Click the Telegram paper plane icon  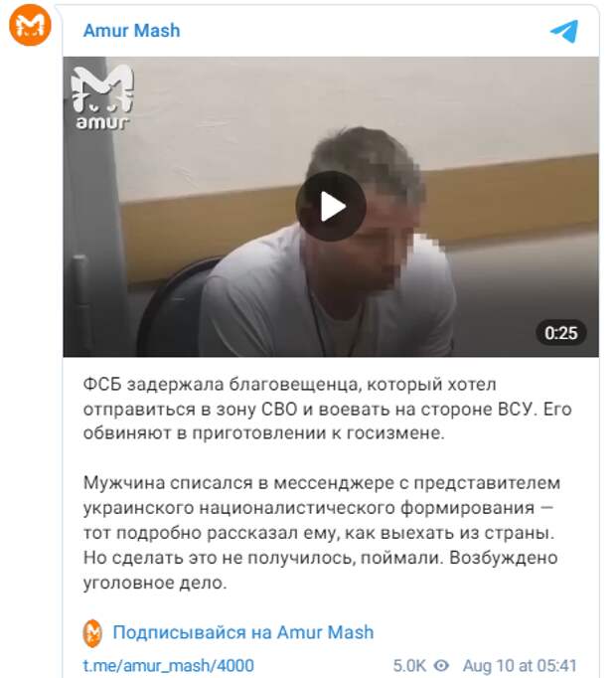coord(563,31)
